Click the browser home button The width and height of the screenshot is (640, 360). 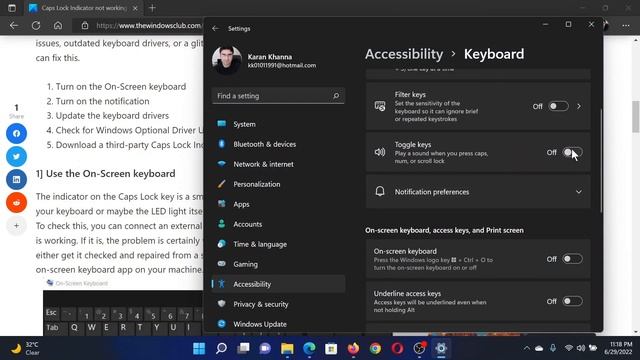coord(58,25)
